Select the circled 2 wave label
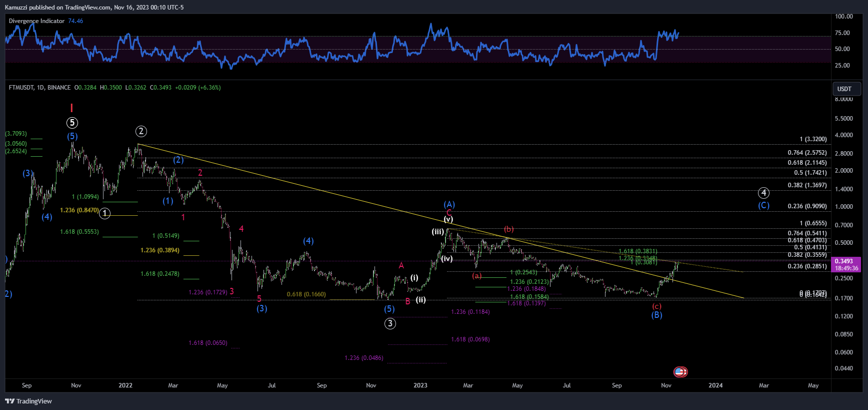This screenshot has width=868, height=410. tap(141, 131)
